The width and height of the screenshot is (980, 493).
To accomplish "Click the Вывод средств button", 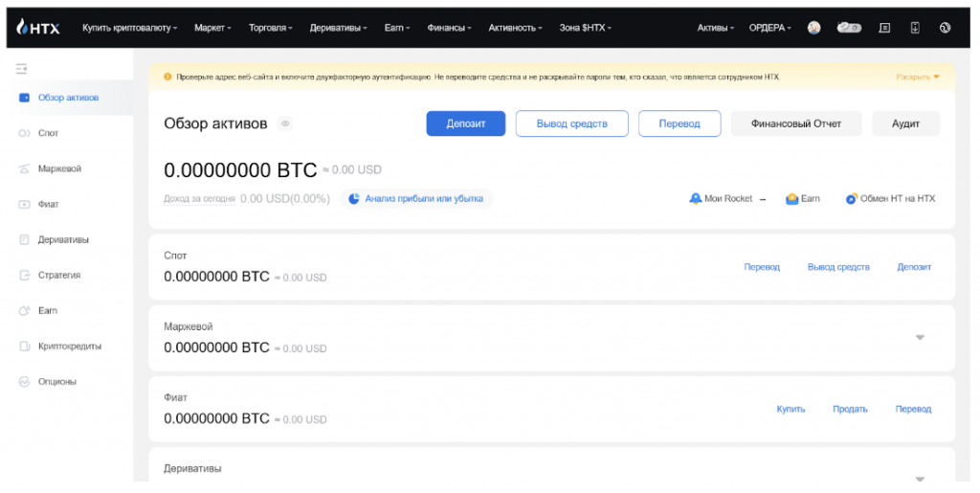I will [571, 123].
